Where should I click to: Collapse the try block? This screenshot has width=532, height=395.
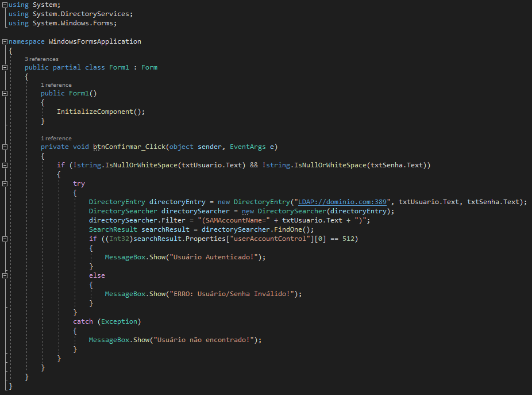(x=5, y=184)
